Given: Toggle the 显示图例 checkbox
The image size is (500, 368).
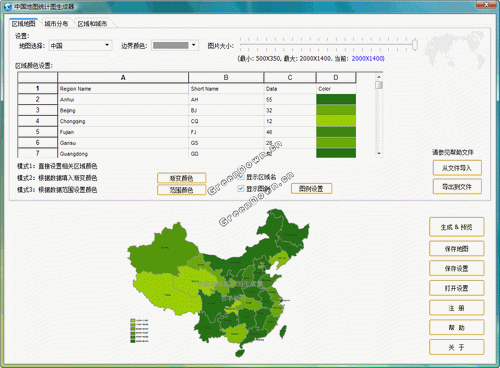Looking at the screenshot, I should point(241,189).
